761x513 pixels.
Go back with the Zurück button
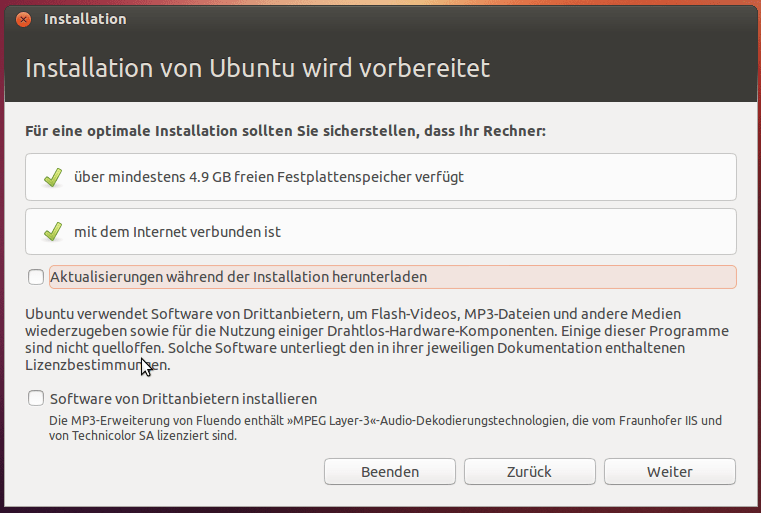click(x=529, y=472)
